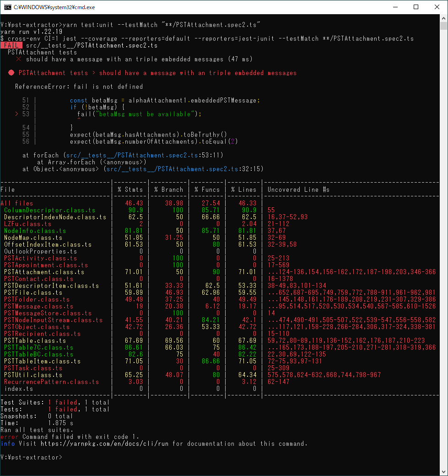
Task: Click the scrollbar up arrow
Action: pos(443,18)
